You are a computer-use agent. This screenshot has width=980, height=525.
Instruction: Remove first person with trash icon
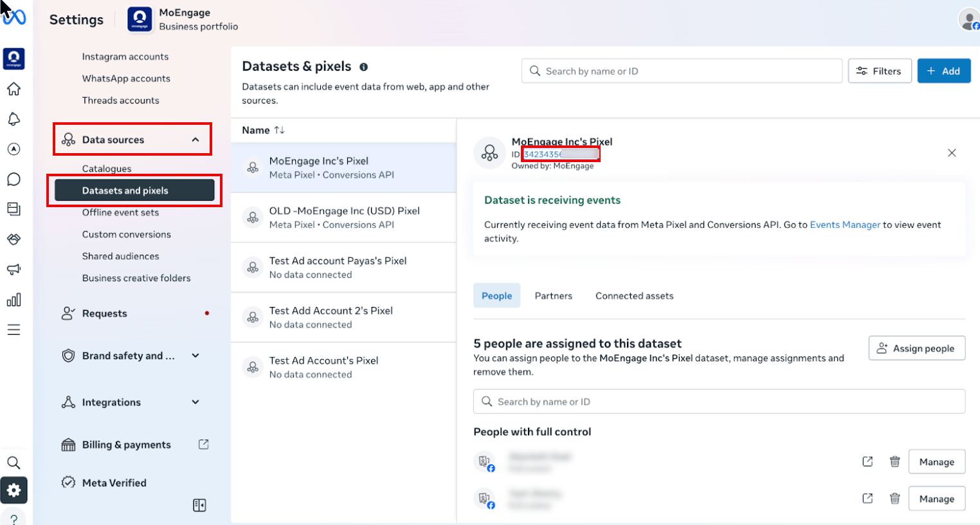894,461
